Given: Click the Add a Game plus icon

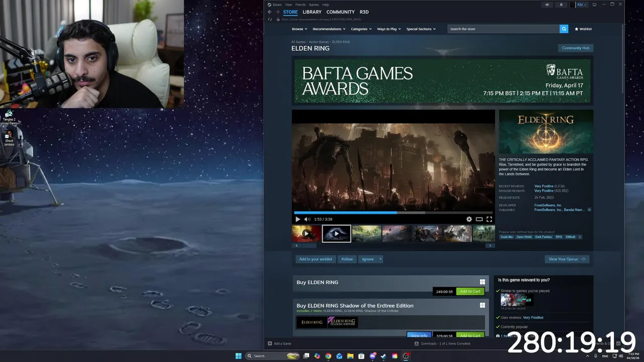Looking at the screenshot, I should 270,343.
